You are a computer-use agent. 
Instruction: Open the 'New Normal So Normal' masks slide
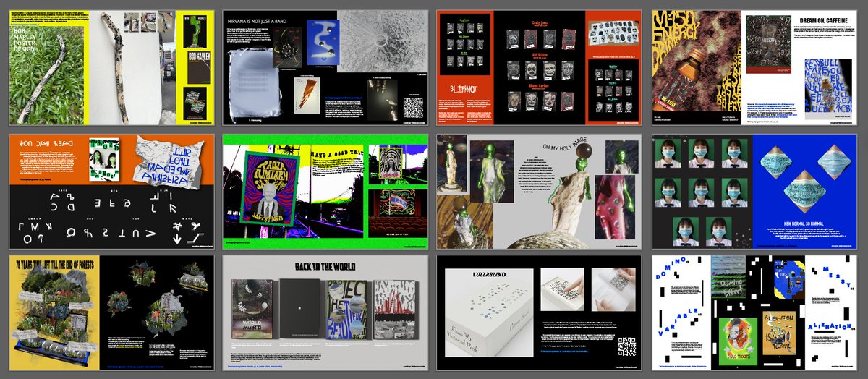click(753, 191)
